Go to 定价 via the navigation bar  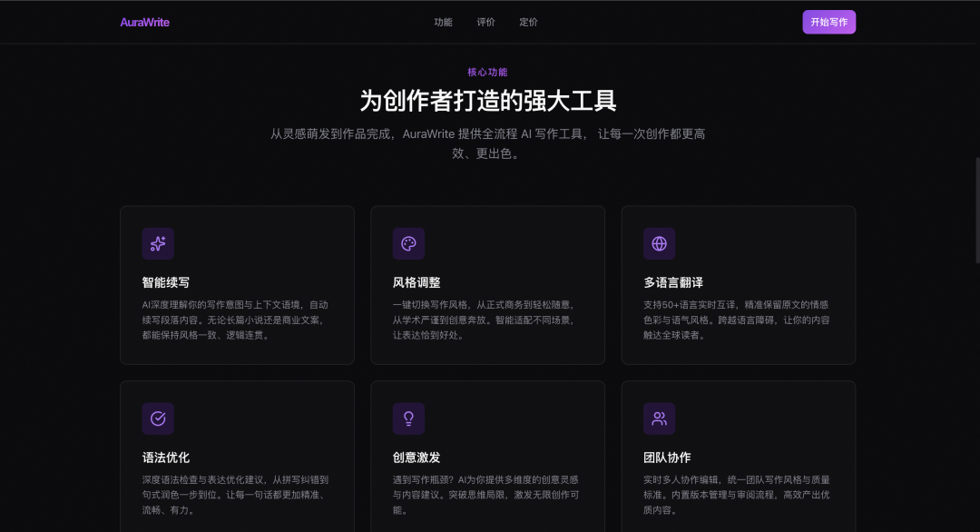coord(528,22)
